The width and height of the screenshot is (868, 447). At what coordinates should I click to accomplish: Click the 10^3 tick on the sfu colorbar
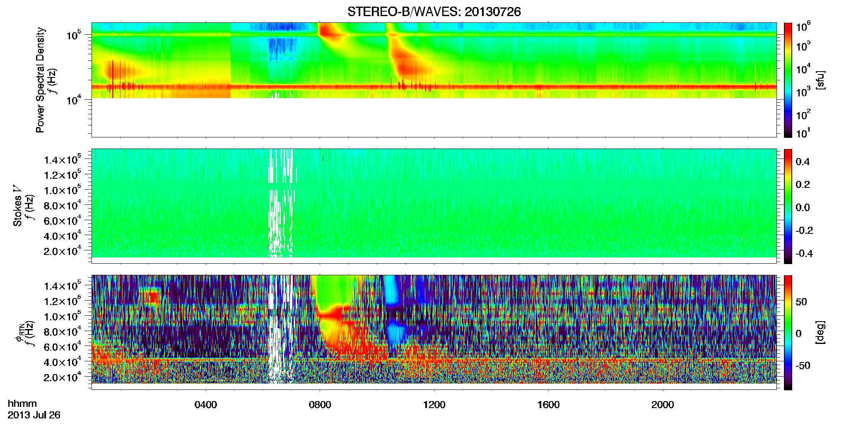803,91
